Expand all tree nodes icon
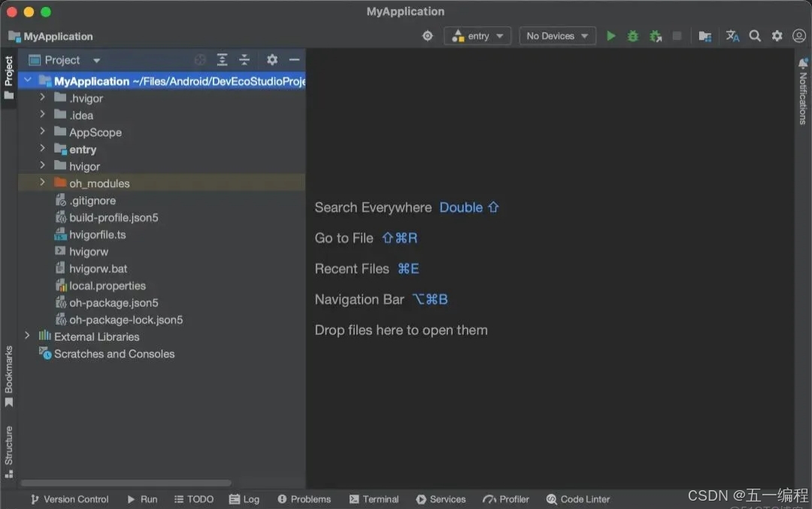 222,60
